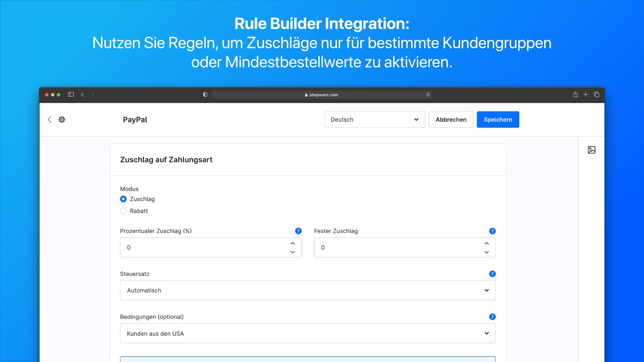Go forward with the browser forward arrow
Viewport: 644px width, 362px height.
(93, 95)
